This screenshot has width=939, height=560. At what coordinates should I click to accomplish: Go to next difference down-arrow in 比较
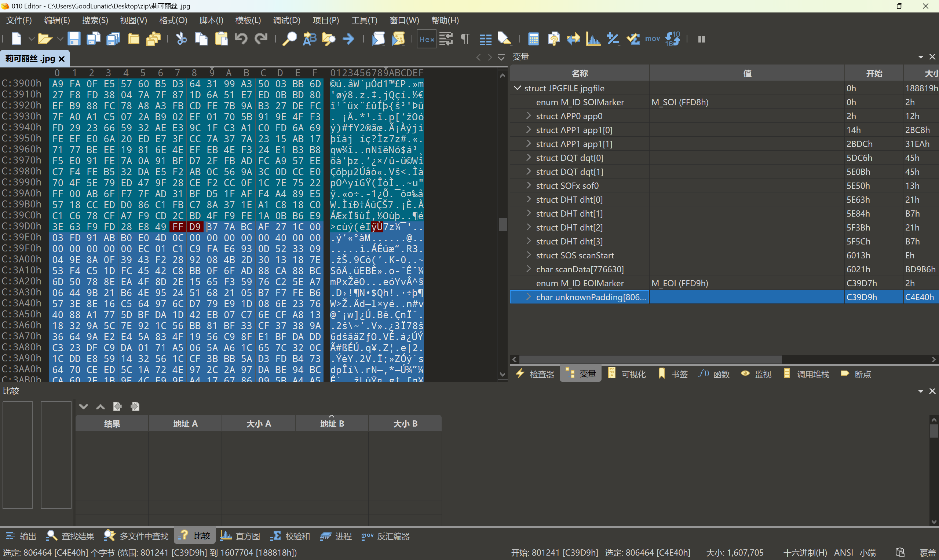83,406
